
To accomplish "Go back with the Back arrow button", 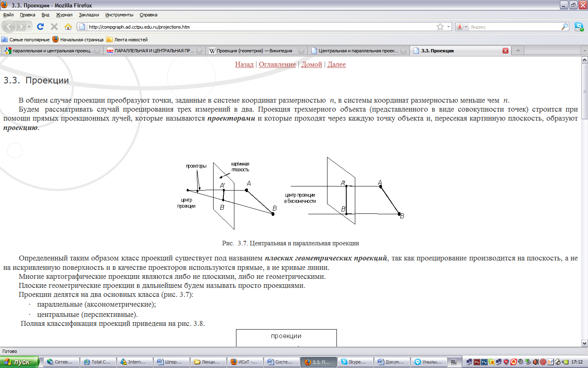I will [9, 27].
